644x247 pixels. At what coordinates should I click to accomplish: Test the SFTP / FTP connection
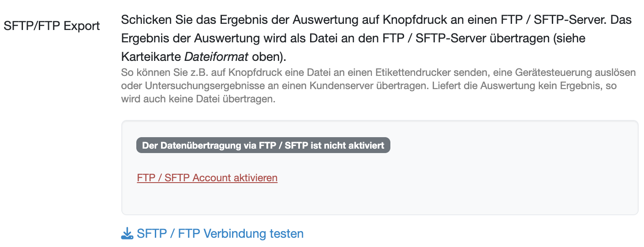[x=220, y=233]
